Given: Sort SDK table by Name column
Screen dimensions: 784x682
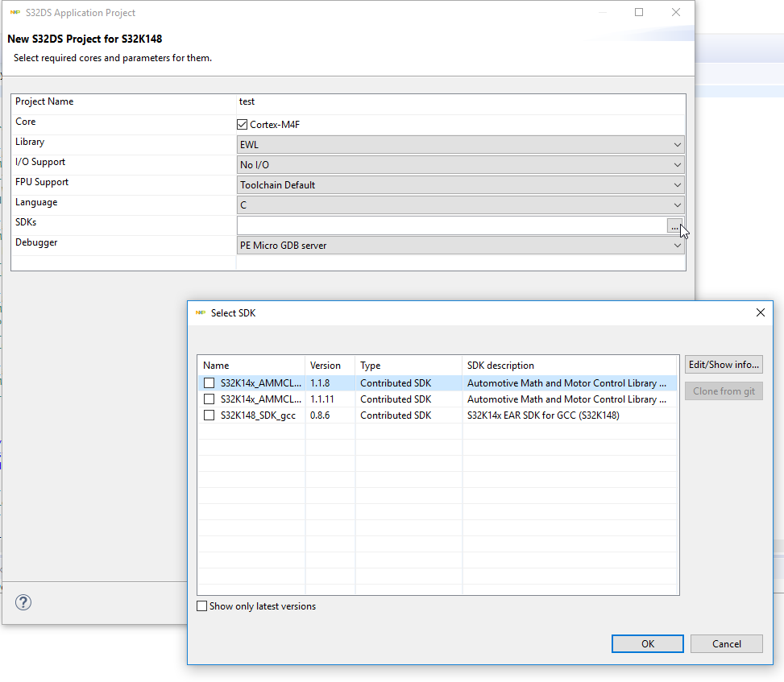Looking at the screenshot, I should click(x=251, y=366).
